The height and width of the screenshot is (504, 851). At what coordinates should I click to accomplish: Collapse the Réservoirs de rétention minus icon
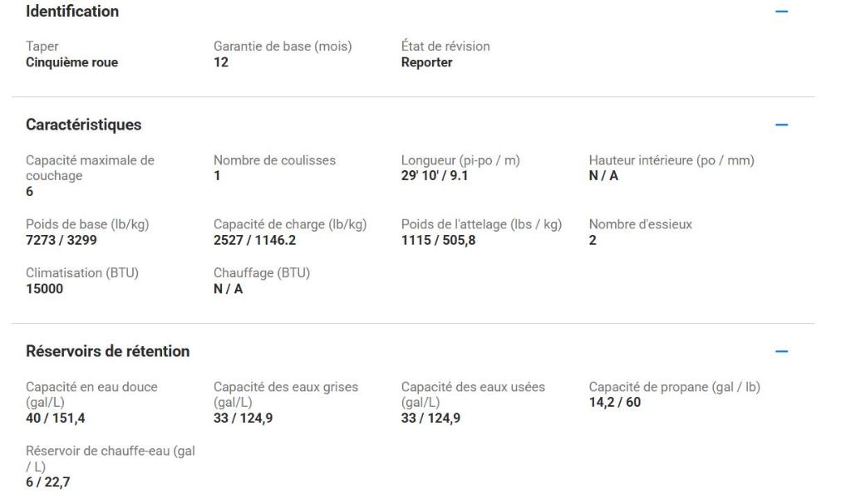pos(781,352)
